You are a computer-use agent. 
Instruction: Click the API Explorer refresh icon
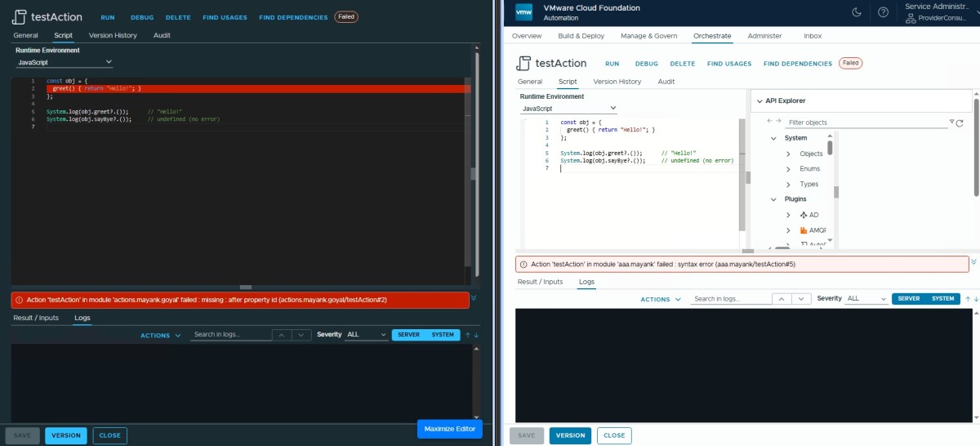pyautogui.click(x=960, y=123)
